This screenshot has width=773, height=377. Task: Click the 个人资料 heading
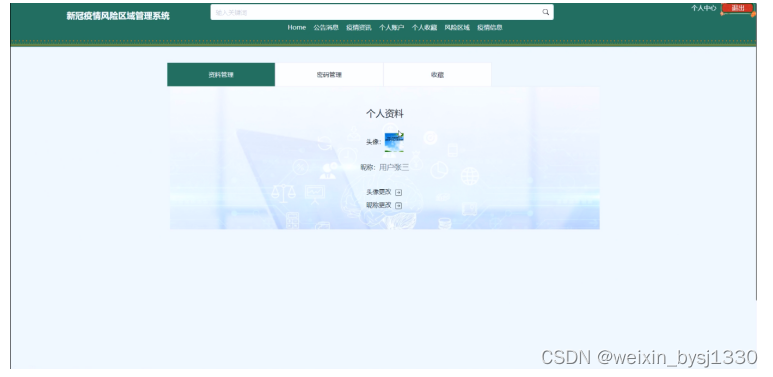pyautogui.click(x=385, y=114)
